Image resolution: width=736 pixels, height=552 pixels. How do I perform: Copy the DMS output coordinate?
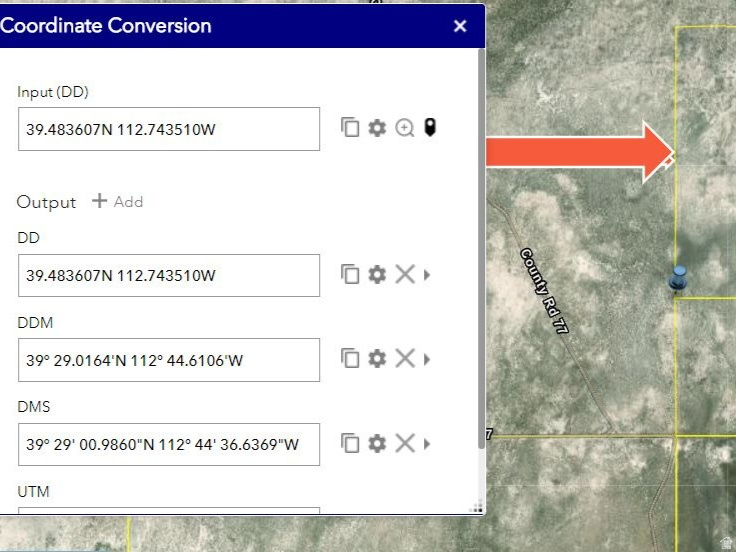350,443
